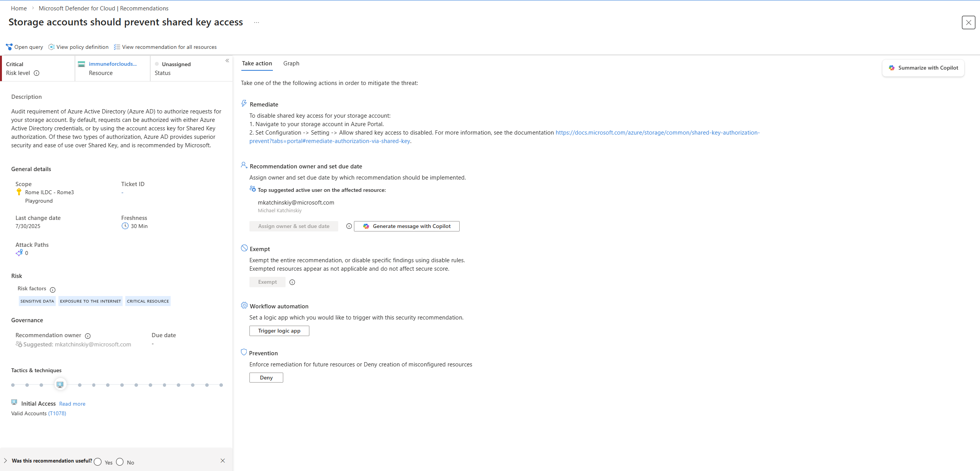Open T1078 technique link
Viewport: 980px width, 471px height.
pyautogui.click(x=57, y=413)
